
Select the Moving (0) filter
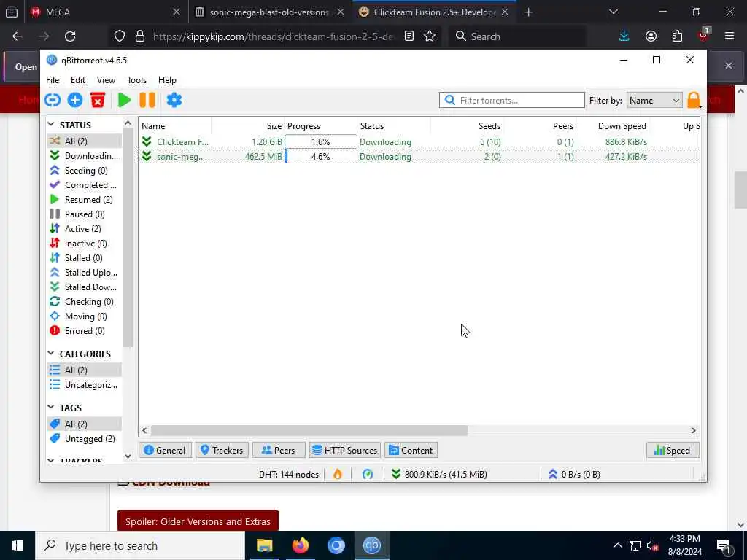[84, 316]
